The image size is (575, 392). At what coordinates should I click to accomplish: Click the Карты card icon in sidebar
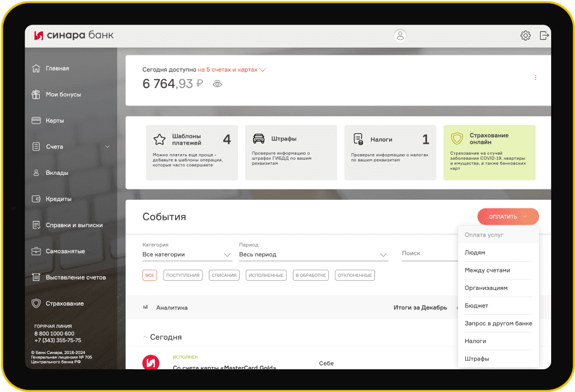pyautogui.click(x=36, y=121)
